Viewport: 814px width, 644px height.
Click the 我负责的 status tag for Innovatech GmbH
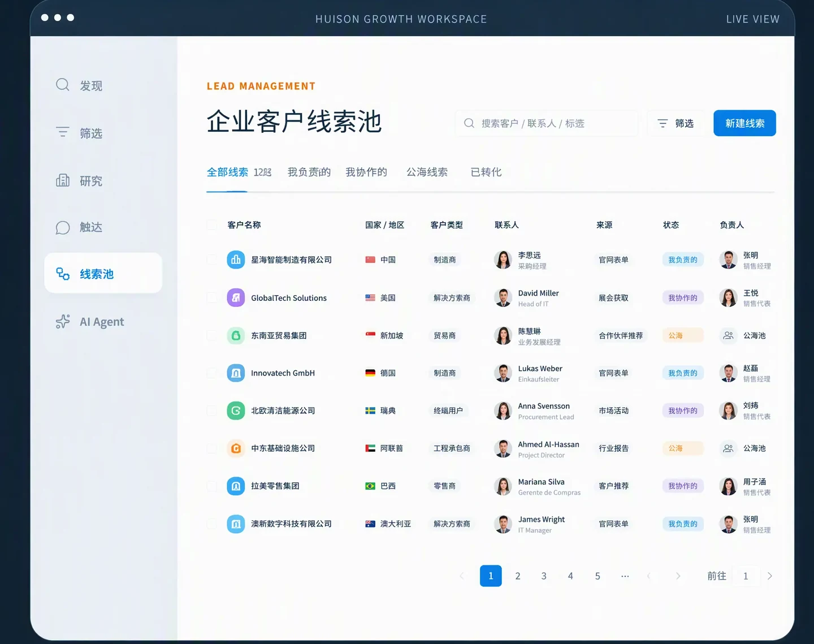(683, 373)
